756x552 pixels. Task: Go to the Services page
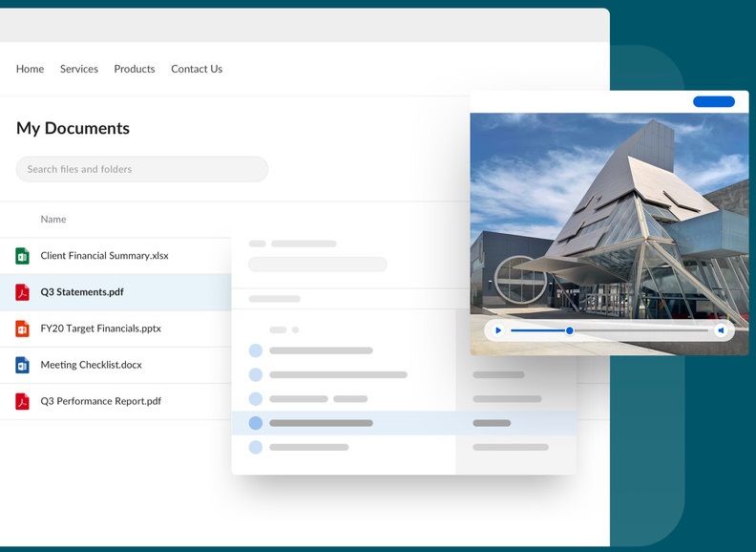pyautogui.click(x=79, y=69)
